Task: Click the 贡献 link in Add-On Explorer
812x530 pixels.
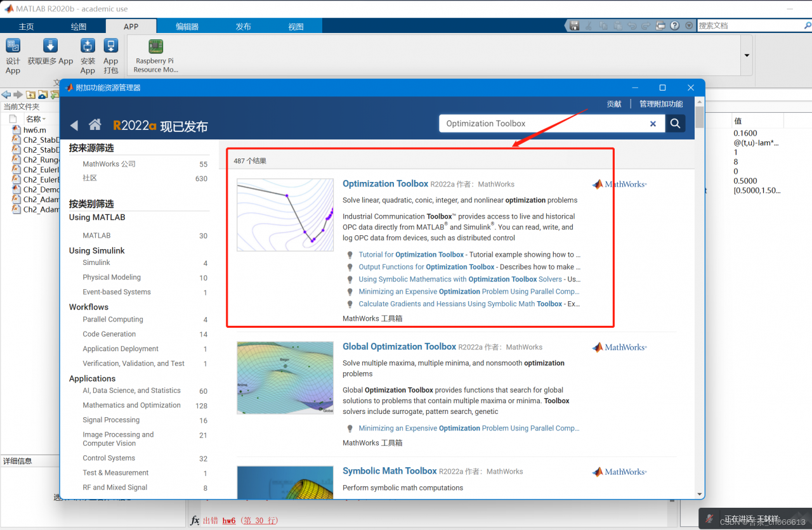Action: pos(614,104)
